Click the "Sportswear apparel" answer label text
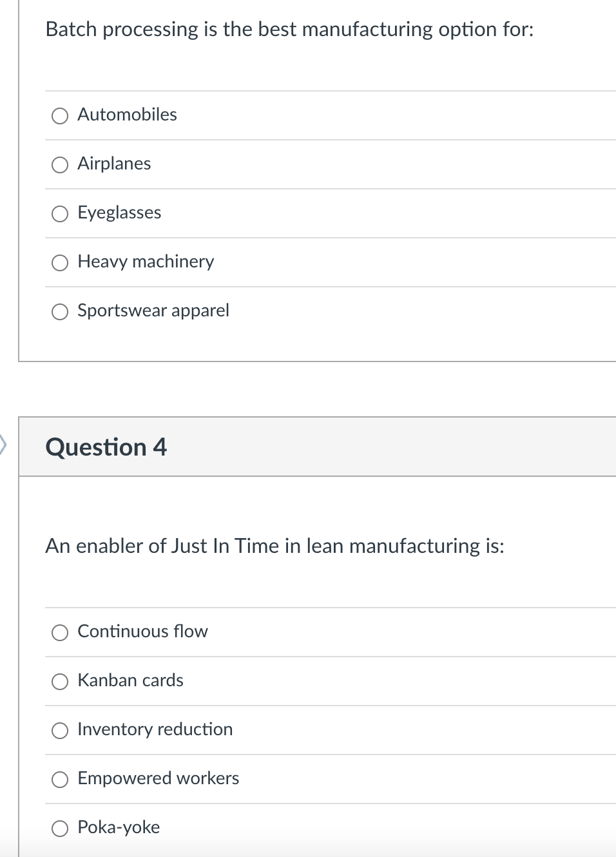This screenshot has height=857, width=616. (x=153, y=311)
